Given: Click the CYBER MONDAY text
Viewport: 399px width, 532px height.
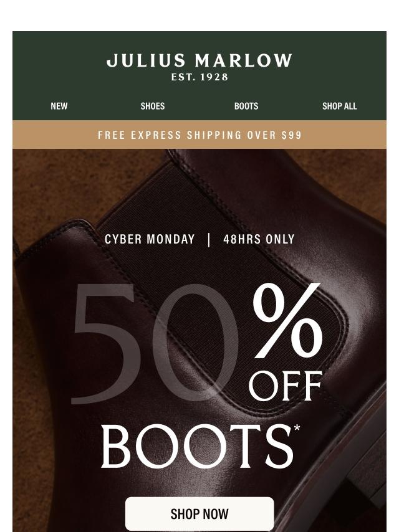Looking at the screenshot, I should tap(150, 239).
